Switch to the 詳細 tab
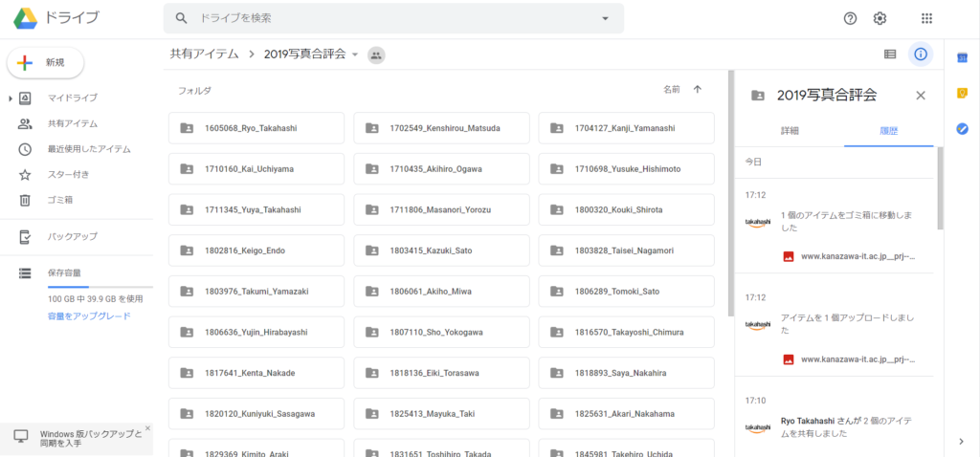 (790, 130)
